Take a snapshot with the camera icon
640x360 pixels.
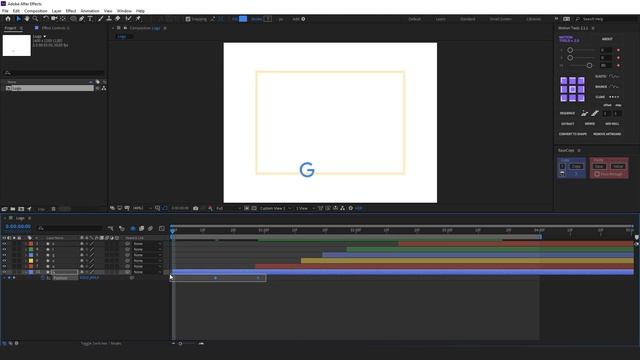coord(196,208)
